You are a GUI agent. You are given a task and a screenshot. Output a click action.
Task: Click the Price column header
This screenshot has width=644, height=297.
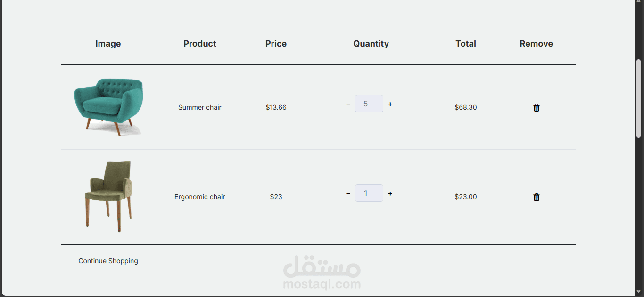276,44
